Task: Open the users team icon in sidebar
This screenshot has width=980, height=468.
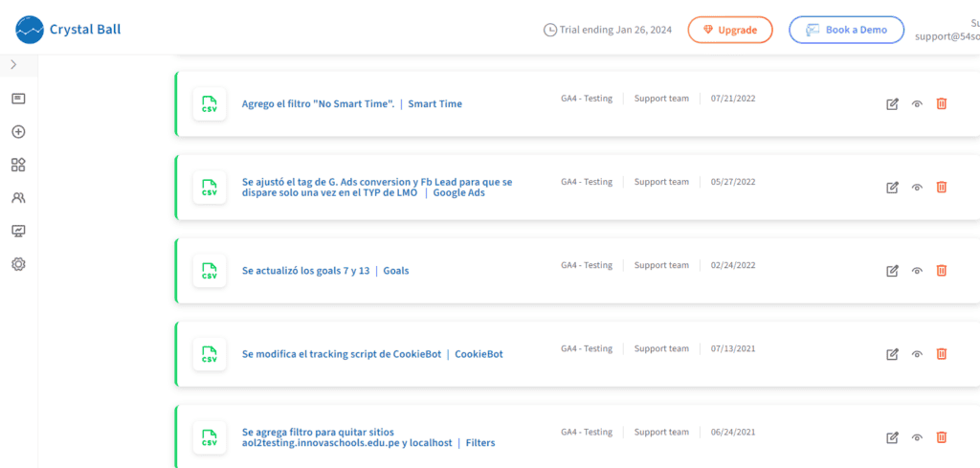Action: [18, 198]
